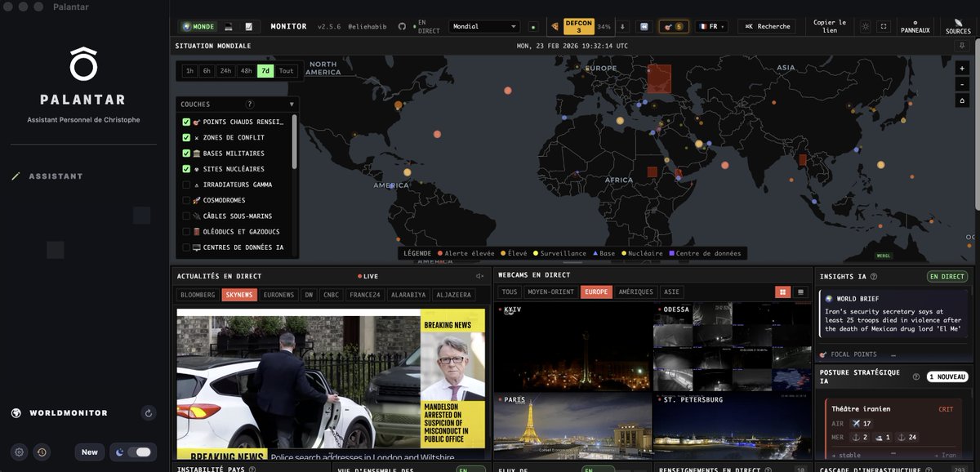The width and height of the screenshot is (980, 472).
Task: Click the desktop monitor variant icon
Action: (228, 26)
